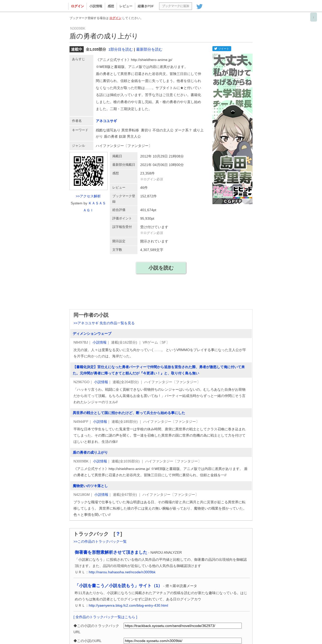Click the page title 盾の勇者の成り上がり heading

coord(104,36)
